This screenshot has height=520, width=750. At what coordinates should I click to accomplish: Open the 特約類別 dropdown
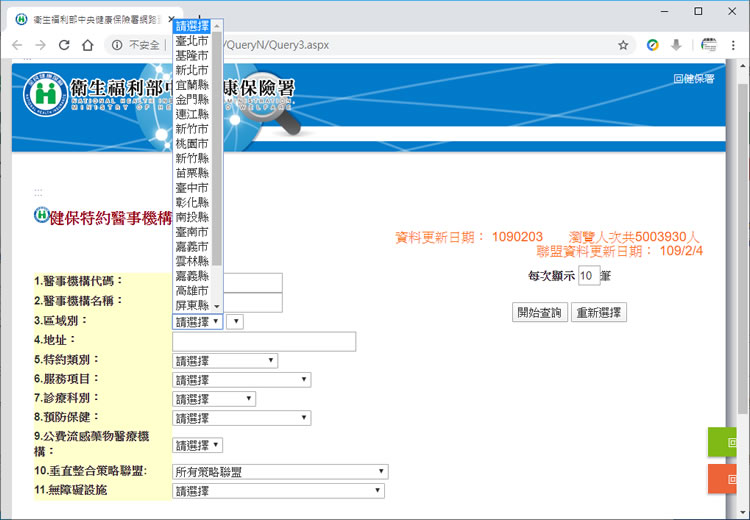225,360
